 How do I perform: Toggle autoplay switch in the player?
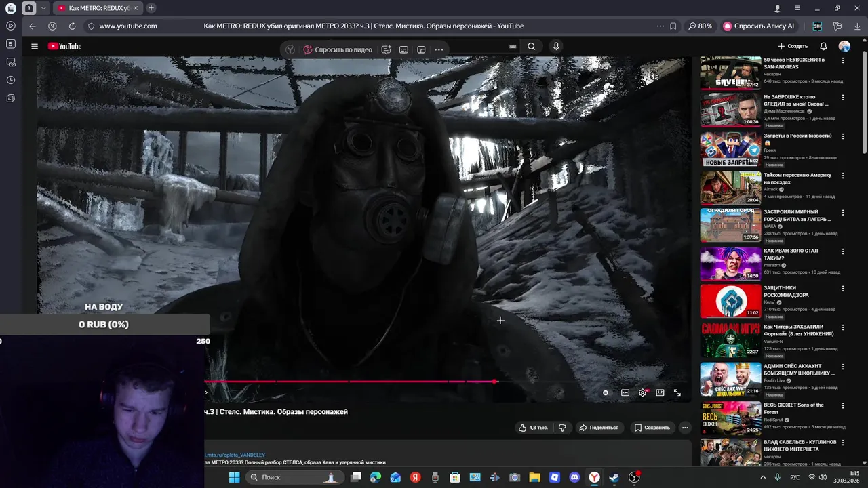606,392
